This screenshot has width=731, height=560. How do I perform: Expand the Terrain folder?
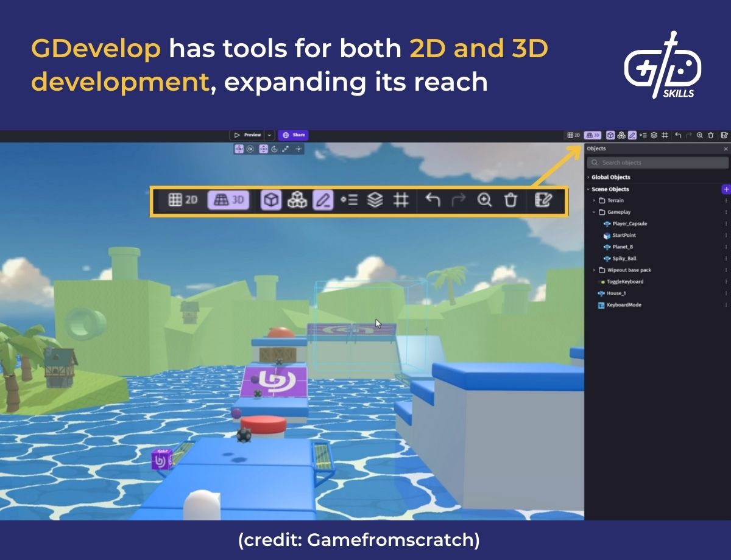coord(595,200)
